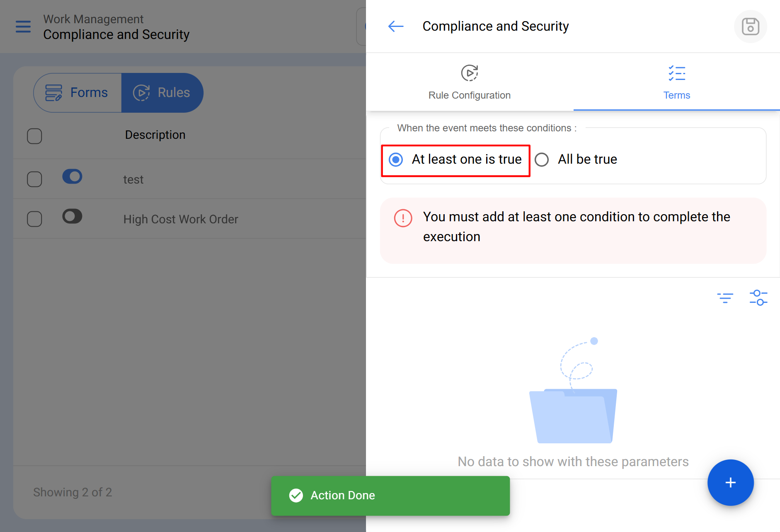Switch to the Rule Configuration tab
The width and height of the screenshot is (780, 532).
469,82
